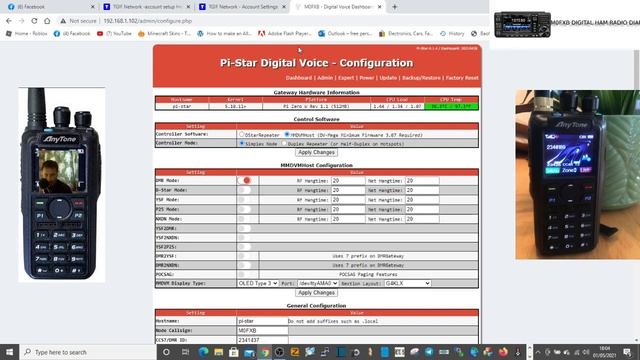Image resolution: width=640 pixels, height=360 pixels.
Task: Go back using the browser back arrow
Action: click(9, 21)
